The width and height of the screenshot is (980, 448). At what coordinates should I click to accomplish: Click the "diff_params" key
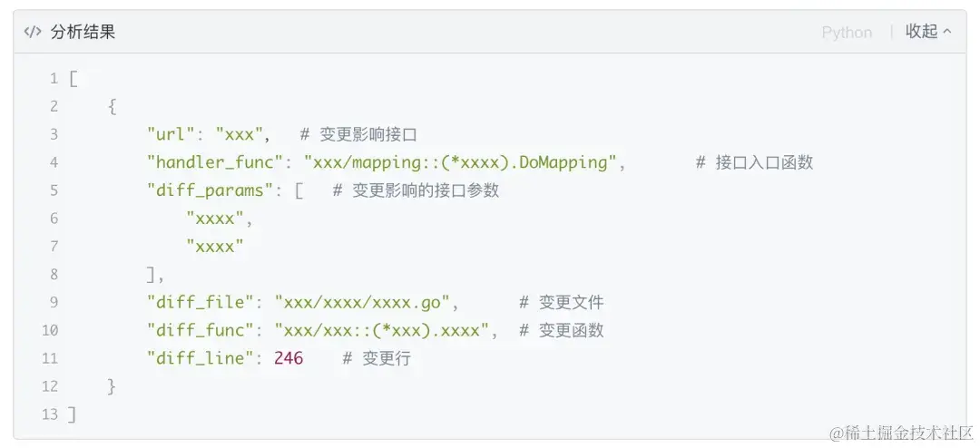click(x=206, y=190)
